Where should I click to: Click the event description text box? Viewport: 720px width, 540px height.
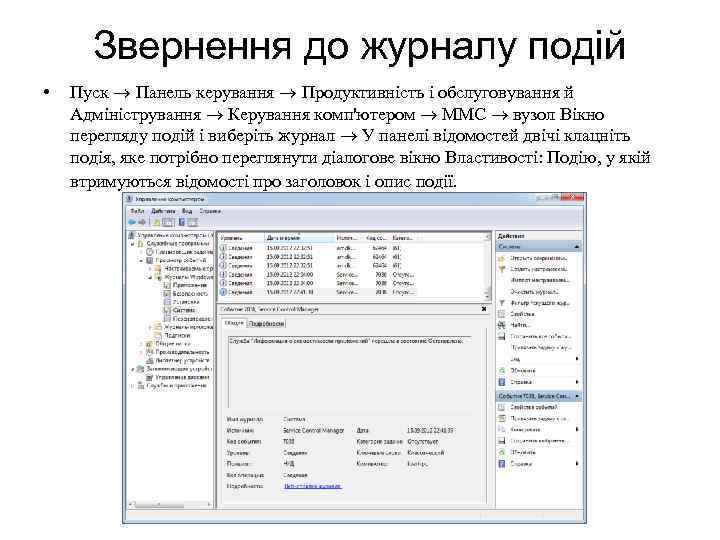[350, 371]
